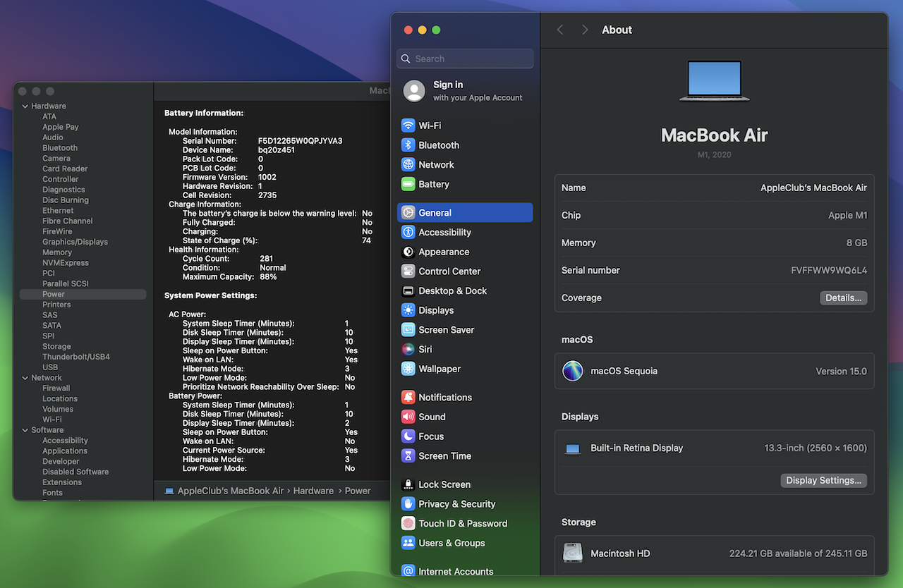Viewport: 903px width, 588px height.
Task: Select Power in System Information sidebar
Action: [83, 294]
